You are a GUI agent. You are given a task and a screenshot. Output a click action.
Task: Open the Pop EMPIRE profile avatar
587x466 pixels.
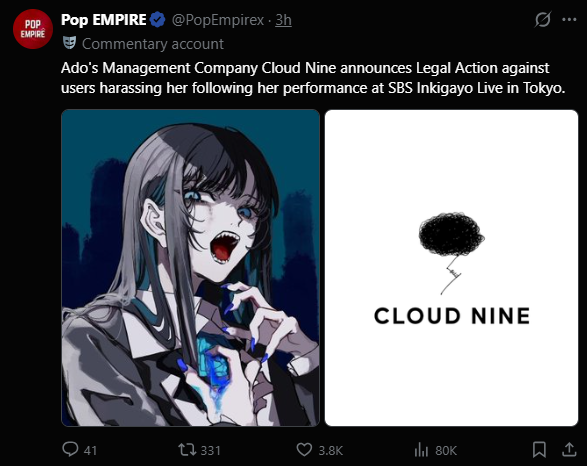(x=33, y=29)
